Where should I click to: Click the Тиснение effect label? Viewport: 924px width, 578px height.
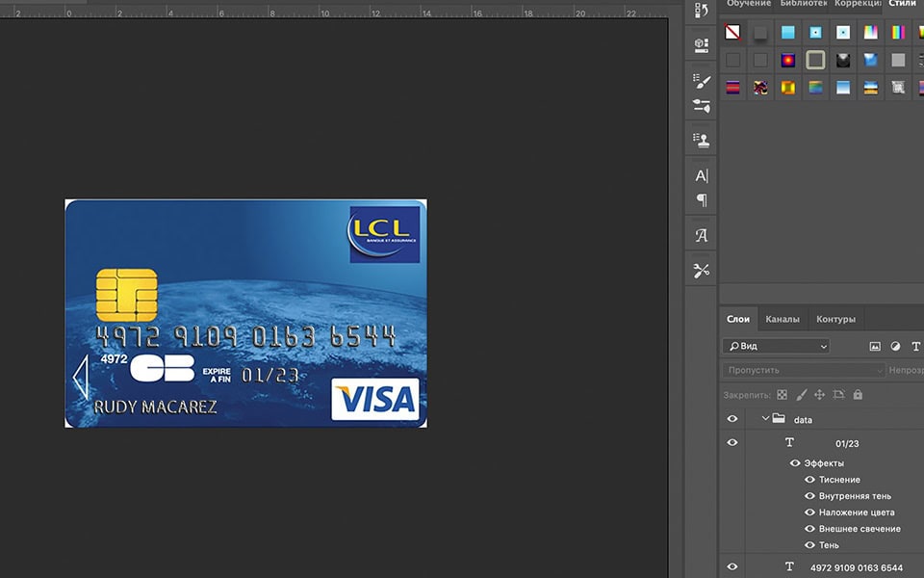839,480
